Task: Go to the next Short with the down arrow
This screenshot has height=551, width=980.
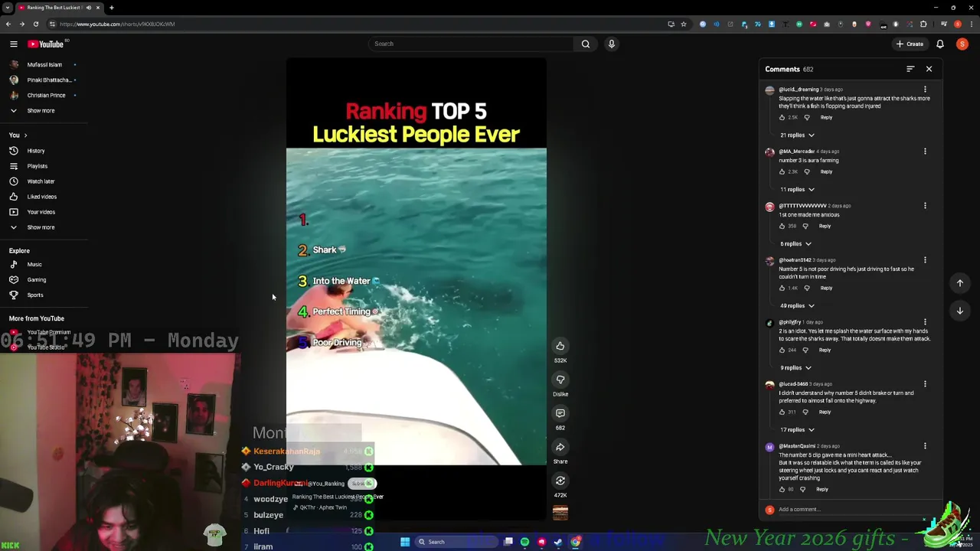Action: tap(960, 311)
